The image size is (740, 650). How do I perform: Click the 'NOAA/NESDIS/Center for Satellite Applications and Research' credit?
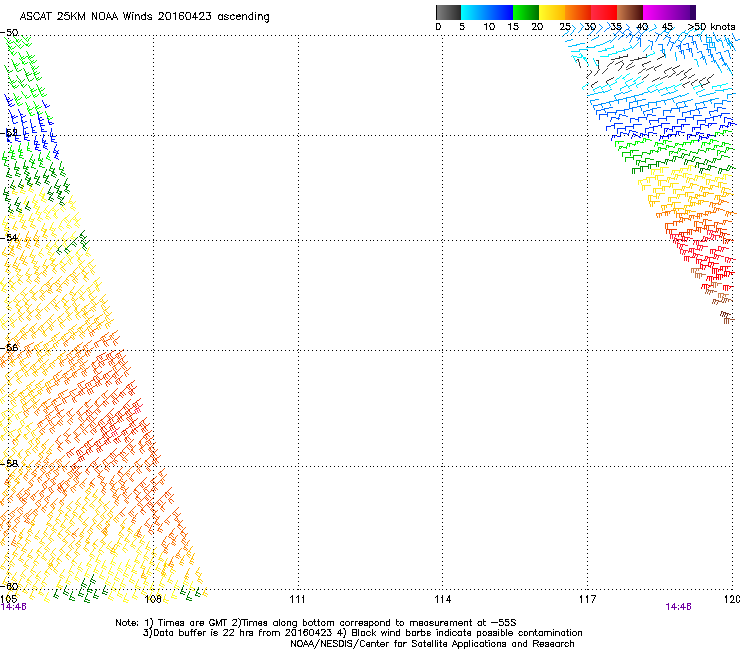[x=432, y=644]
